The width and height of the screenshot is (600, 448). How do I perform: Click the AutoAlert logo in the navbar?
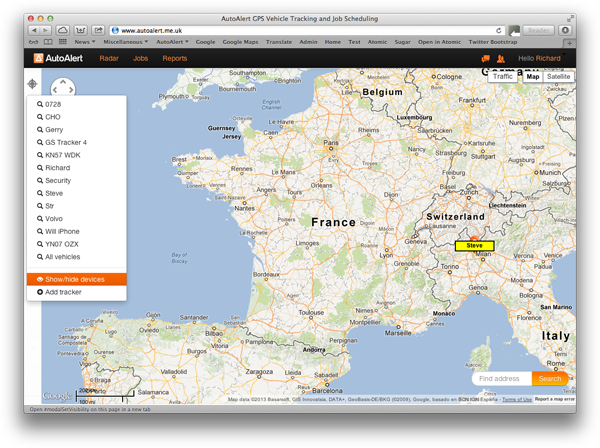(58, 58)
